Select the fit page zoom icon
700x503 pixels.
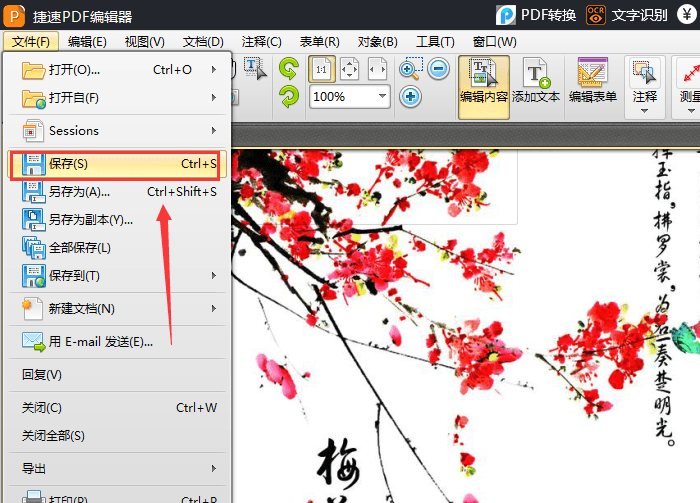pos(349,69)
